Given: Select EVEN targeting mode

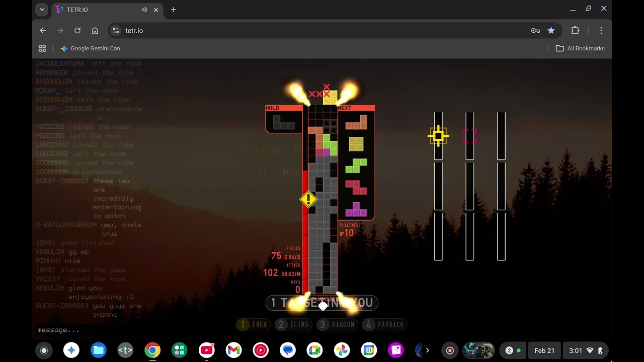Looking at the screenshot, I should pyautogui.click(x=254, y=325).
